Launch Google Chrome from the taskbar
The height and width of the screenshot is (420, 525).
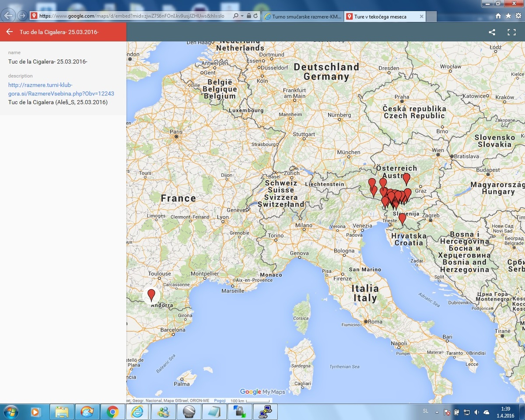(x=112, y=412)
